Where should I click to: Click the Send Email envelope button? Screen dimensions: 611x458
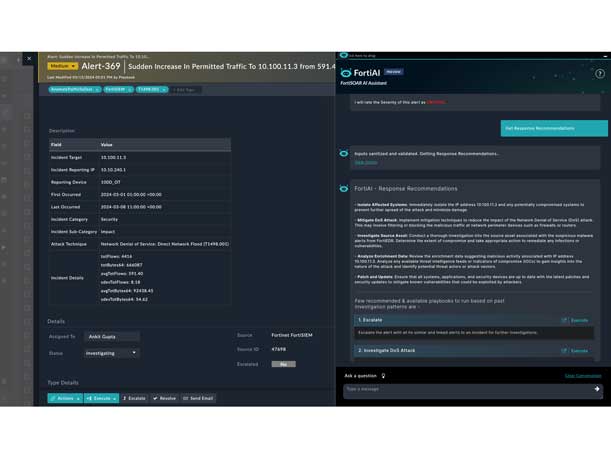point(198,398)
